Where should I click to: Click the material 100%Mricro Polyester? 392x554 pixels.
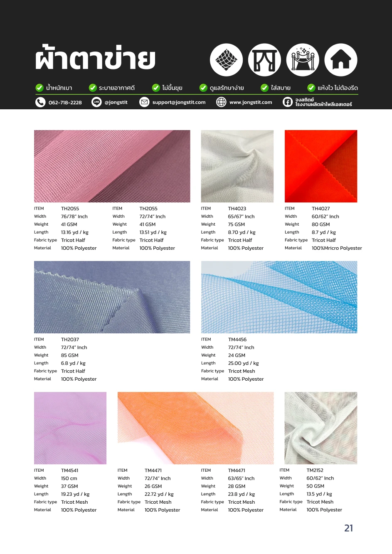[x=337, y=248]
